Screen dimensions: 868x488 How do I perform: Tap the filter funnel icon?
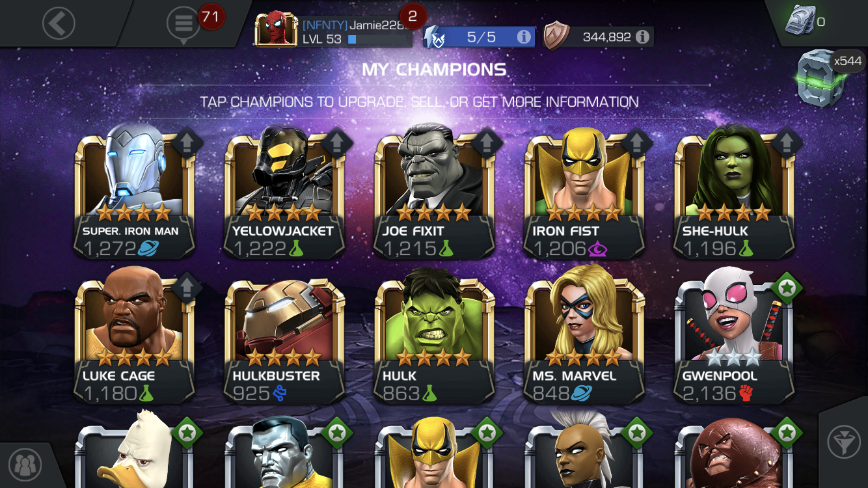[x=844, y=444]
